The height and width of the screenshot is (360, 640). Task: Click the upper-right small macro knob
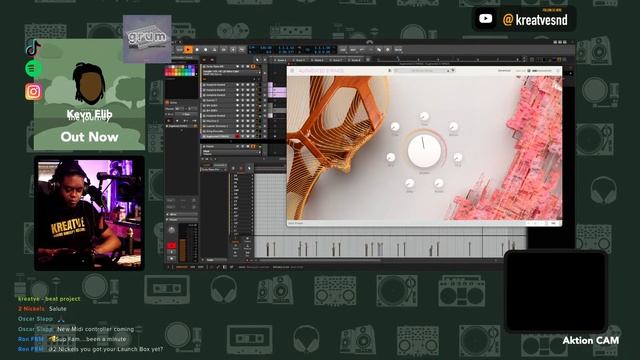pos(453,127)
